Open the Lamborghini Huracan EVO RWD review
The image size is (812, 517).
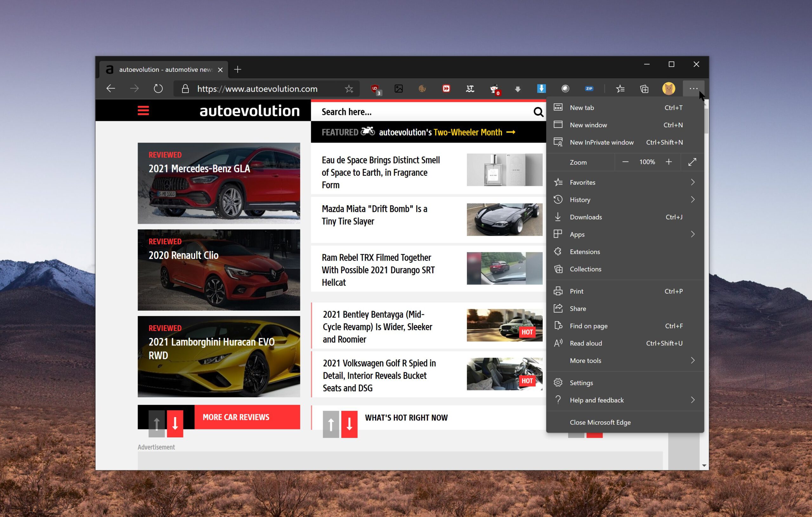click(219, 357)
